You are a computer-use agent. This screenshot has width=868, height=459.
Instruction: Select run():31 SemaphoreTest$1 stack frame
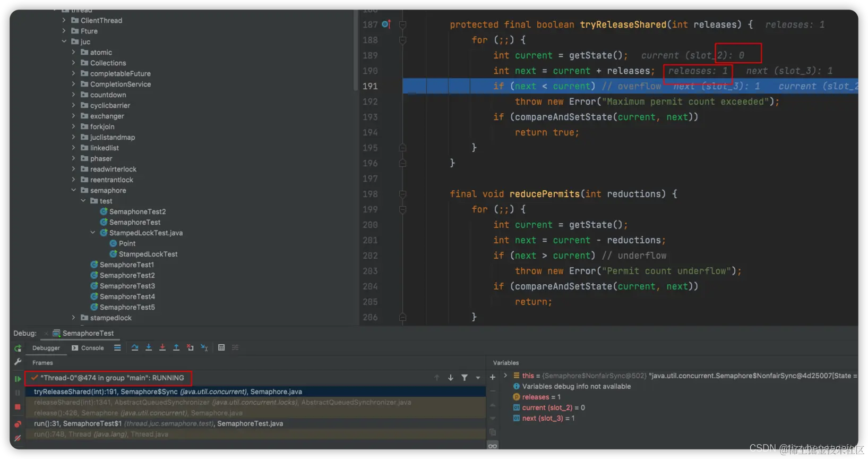pyautogui.click(x=255, y=423)
